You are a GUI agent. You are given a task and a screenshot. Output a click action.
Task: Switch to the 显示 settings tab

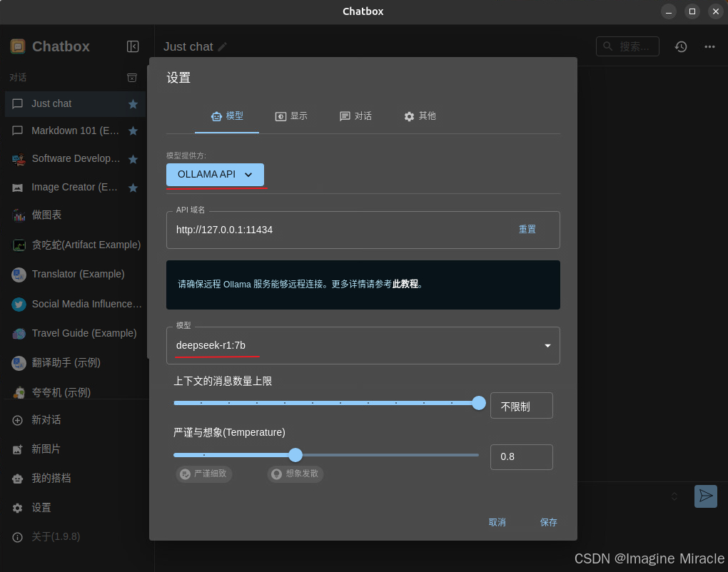(x=291, y=116)
